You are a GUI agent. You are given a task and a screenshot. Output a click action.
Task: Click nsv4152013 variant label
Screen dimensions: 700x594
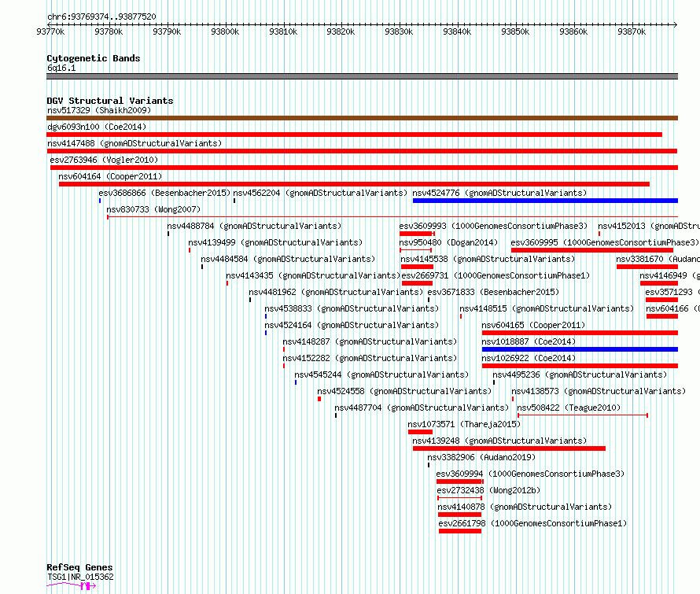[x=649, y=226]
